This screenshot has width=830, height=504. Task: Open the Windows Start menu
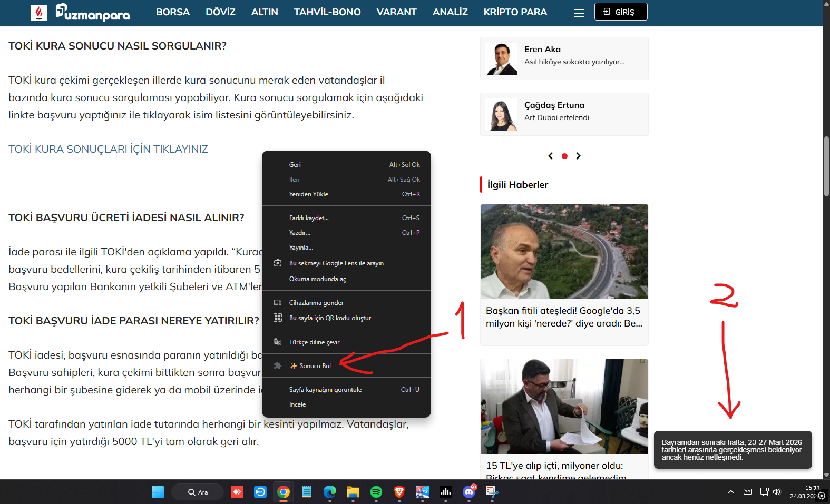(x=158, y=492)
